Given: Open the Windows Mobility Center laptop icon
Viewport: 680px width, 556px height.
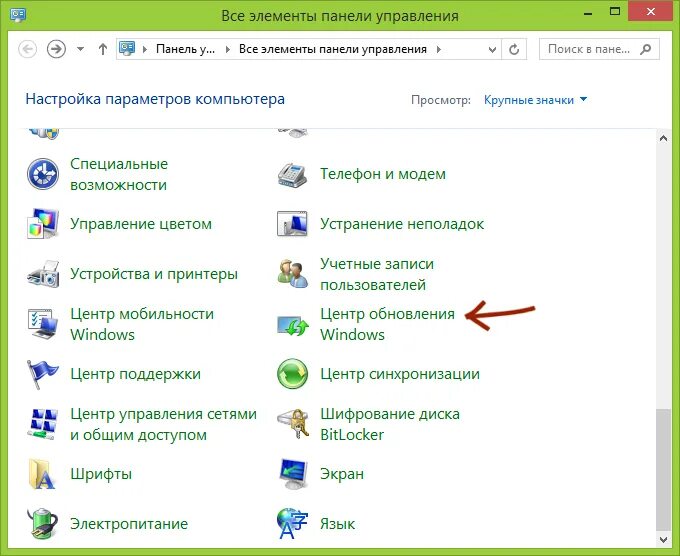Looking at the screenshot, I should tap(43, 324).
